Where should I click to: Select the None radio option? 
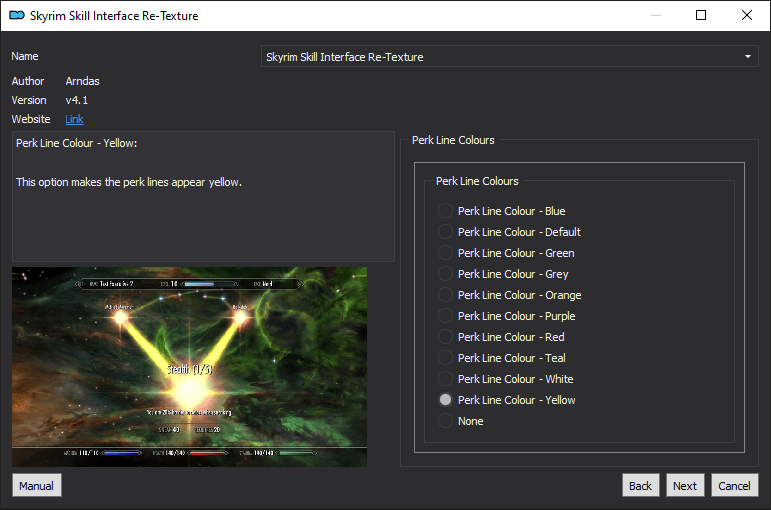point(445,421)
